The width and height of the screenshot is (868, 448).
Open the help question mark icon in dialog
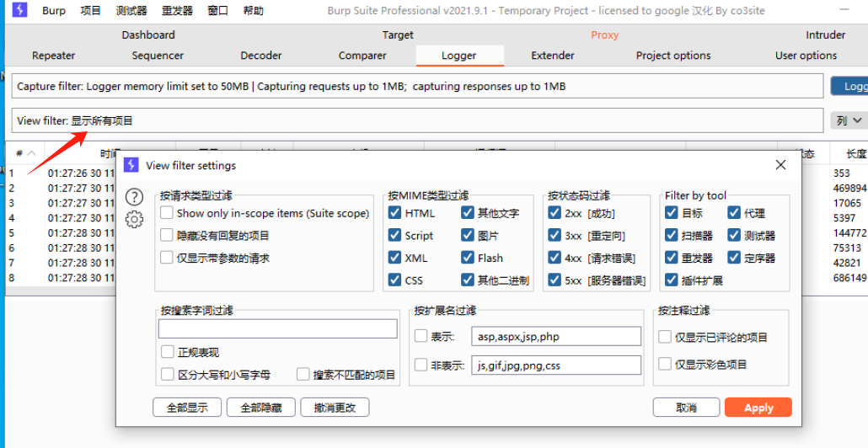click(135, 197)
